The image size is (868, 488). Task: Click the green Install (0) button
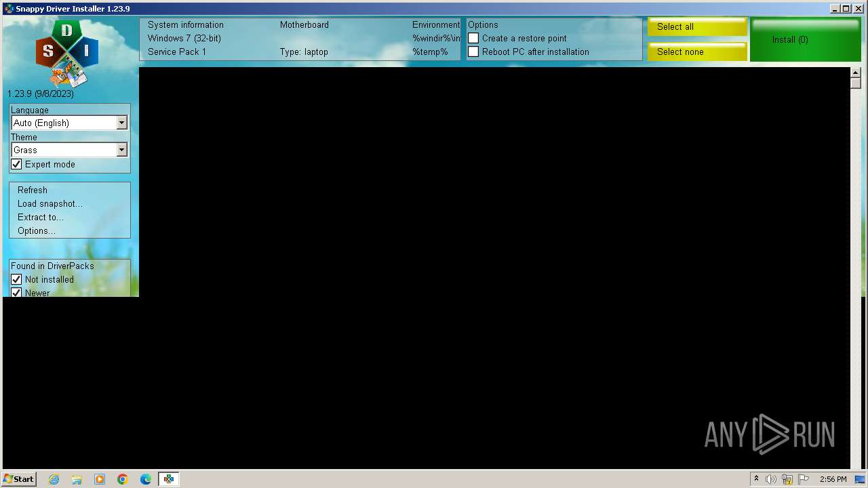point(805,39)
